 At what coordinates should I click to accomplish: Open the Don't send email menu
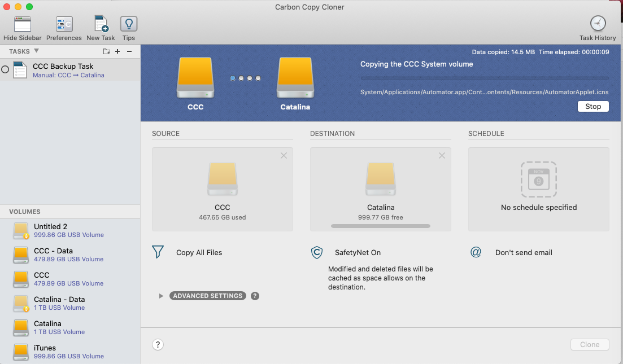coord(524,252)
